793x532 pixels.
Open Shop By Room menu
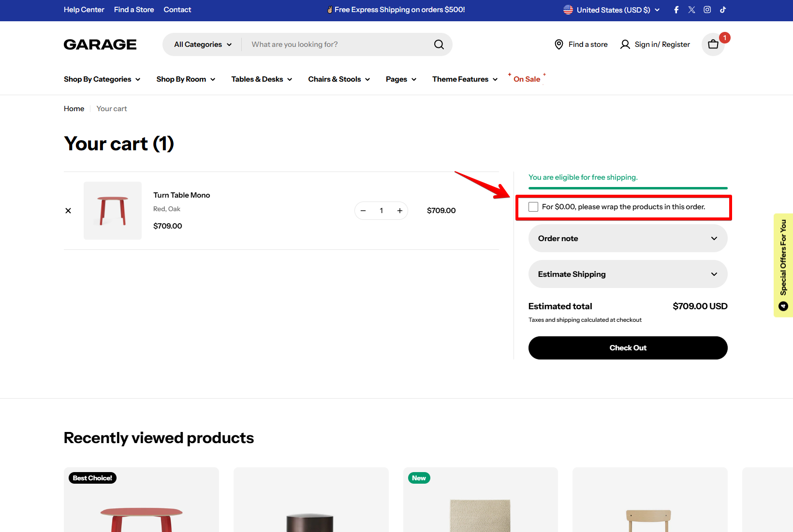(x=186, y=79)
